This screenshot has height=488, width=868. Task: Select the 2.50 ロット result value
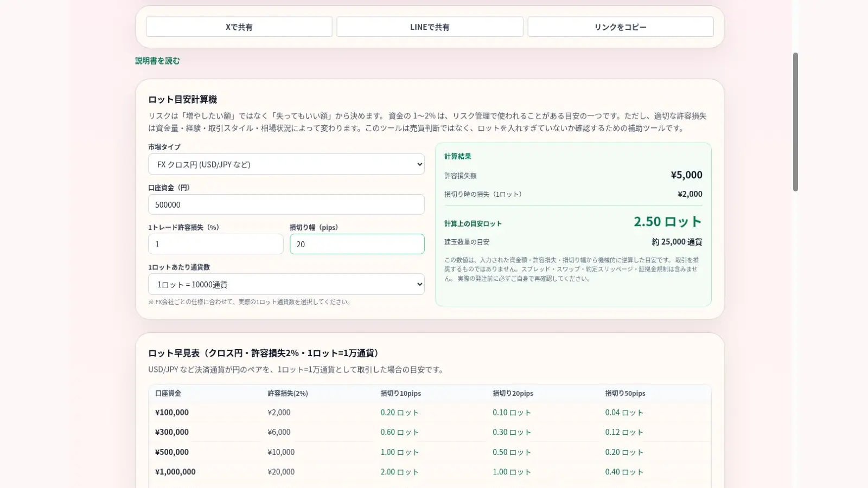(668, 222)
